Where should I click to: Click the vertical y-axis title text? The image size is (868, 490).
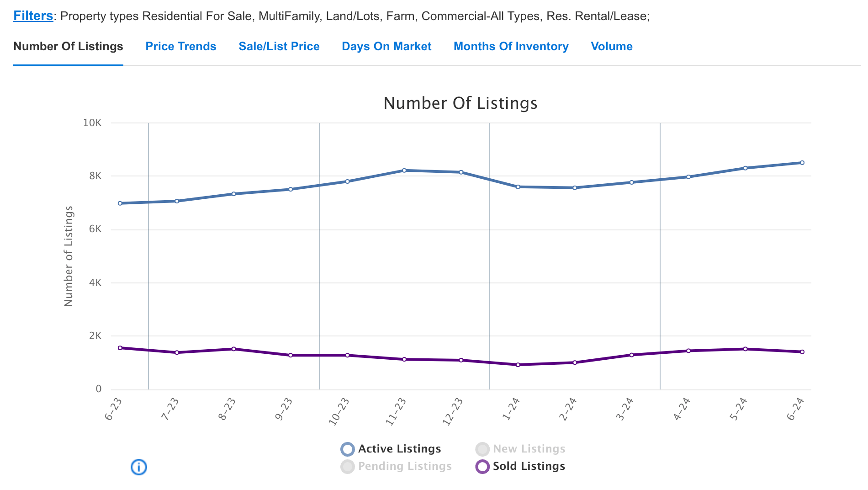69,256
